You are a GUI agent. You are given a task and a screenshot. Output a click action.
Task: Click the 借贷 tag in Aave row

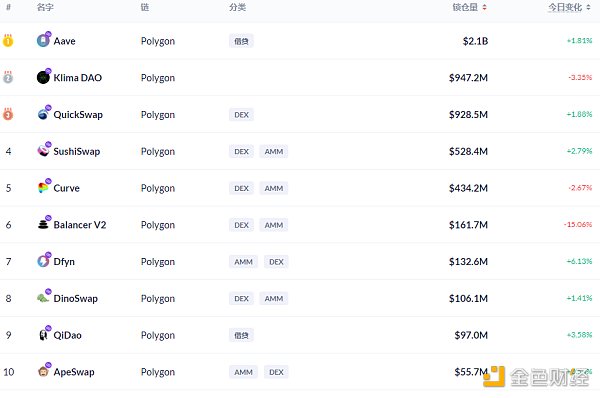[241, 41]
